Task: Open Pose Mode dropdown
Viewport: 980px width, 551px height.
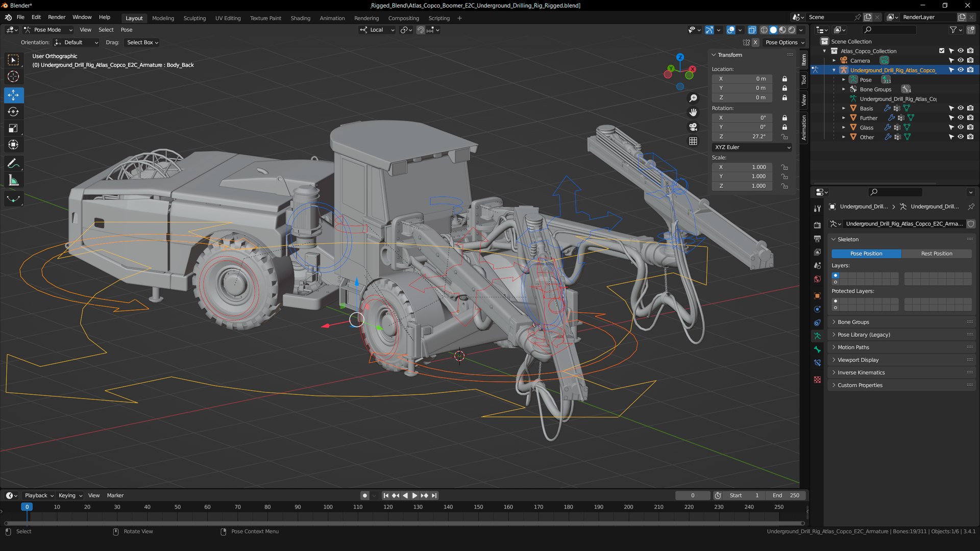Action: (48, 30)
